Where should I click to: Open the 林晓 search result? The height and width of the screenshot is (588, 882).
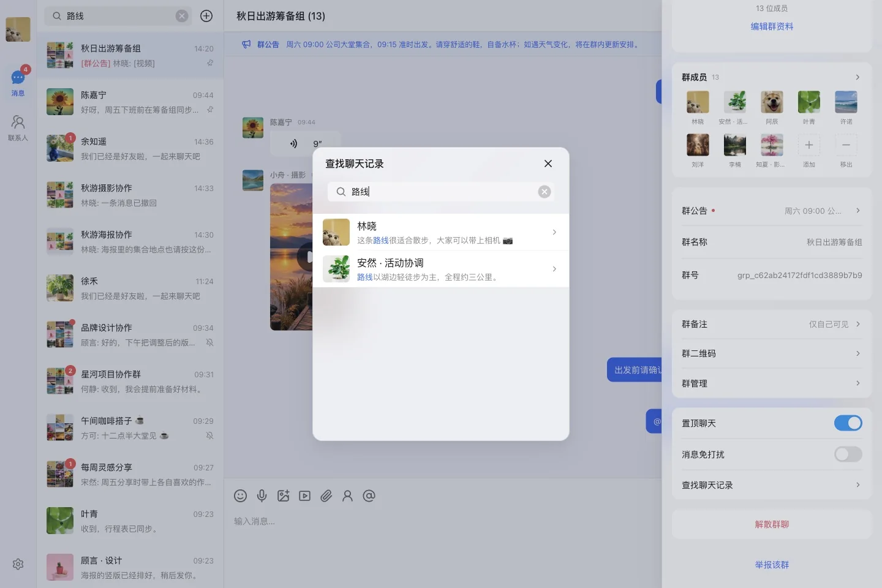pos(441,232)
